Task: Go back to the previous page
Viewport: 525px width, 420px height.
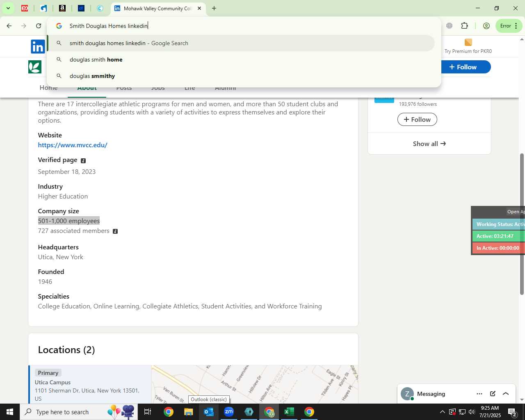Action: (x=9, y=26)
